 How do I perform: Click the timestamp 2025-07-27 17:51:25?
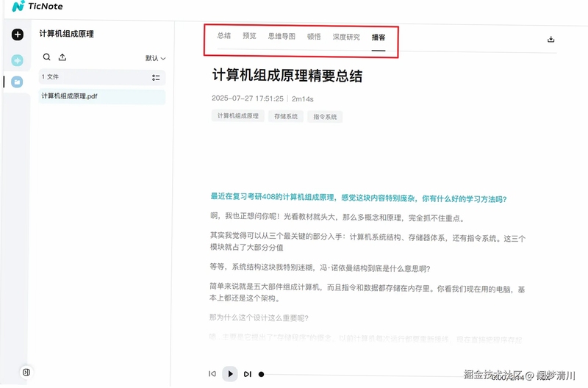248,98
